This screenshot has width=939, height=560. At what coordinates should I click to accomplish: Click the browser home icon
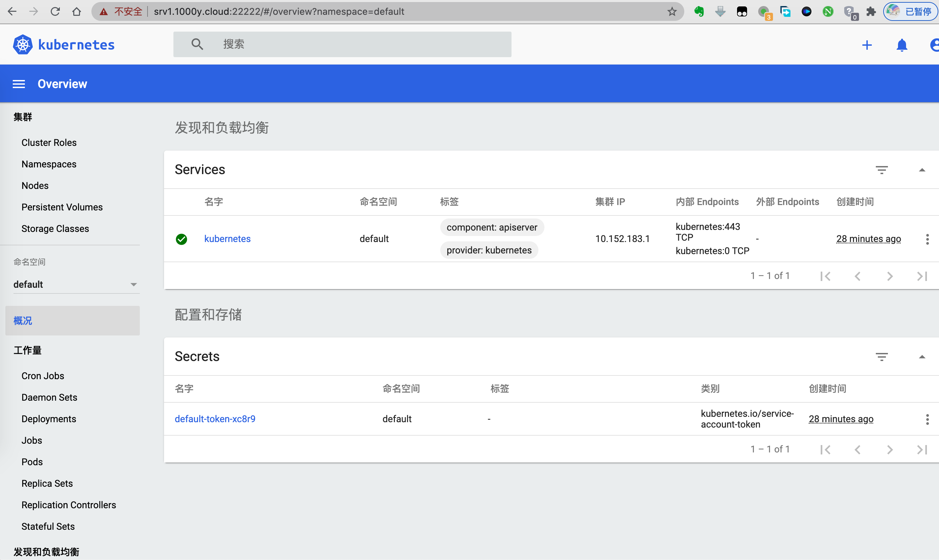point(77,11)
